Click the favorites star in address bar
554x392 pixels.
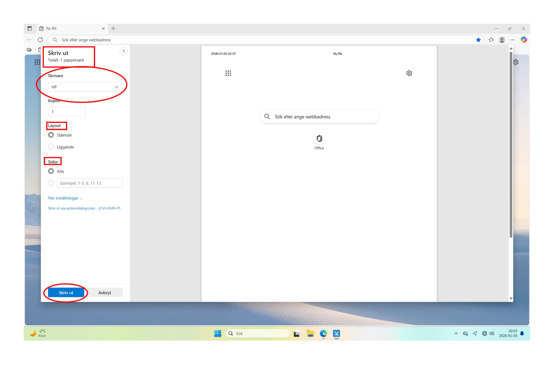[478, 40]
